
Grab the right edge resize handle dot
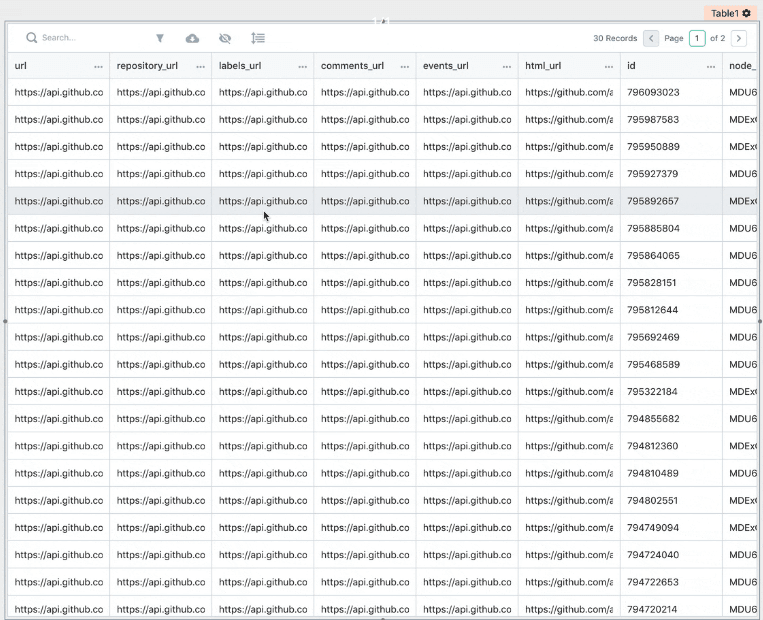click(760, 321)
